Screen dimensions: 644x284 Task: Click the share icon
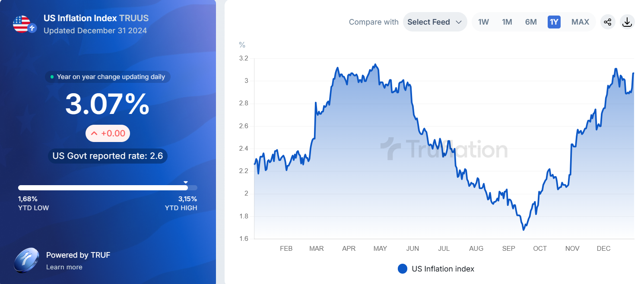[x=608, y=22]
